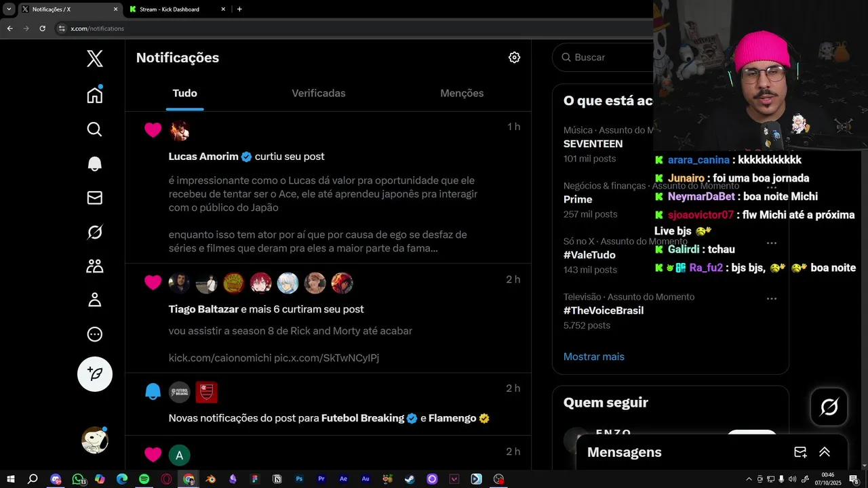Switch to Stream - Kick Dashboard tab
Screen dimensions: 868x488
pyautogui.click(x=178, y=9)
